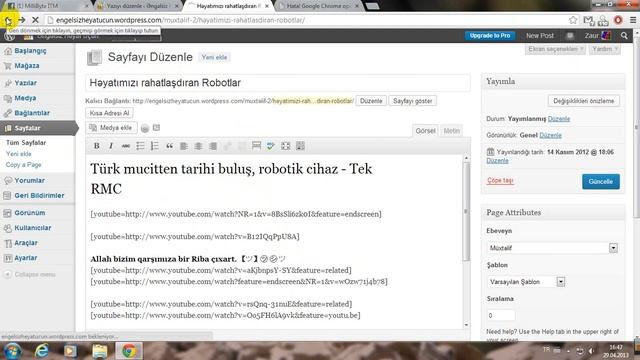Open the Chrome menu
The image size is (640, 360).
(x=633, y=20)
